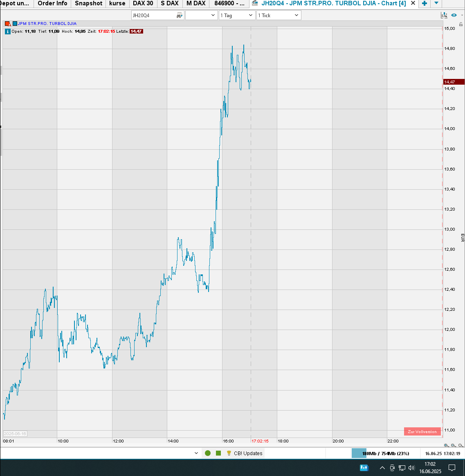Click the info icon beside Open value
465x476 pixels.
click(8, 31)
